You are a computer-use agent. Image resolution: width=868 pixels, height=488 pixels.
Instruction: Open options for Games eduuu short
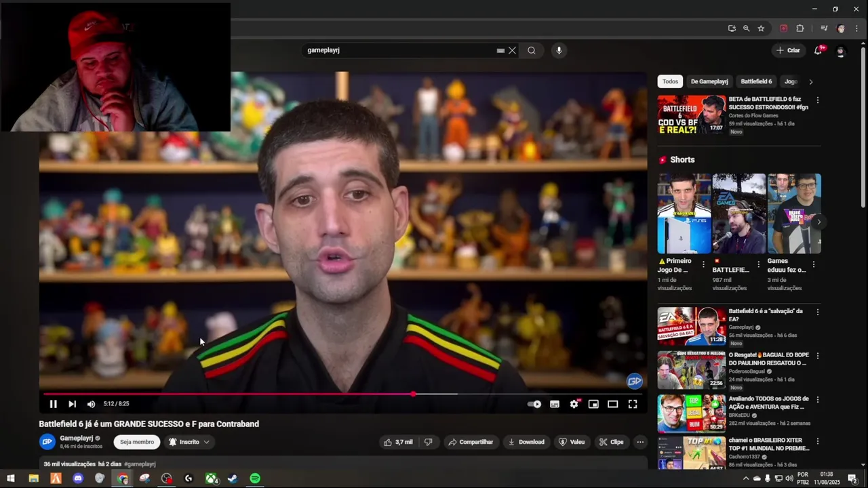[x=814, y=264]
